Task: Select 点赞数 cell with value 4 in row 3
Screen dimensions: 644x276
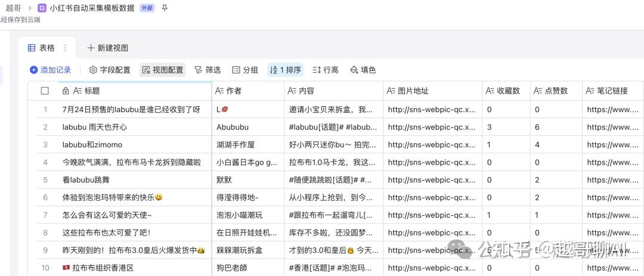Action: [556, 145]
